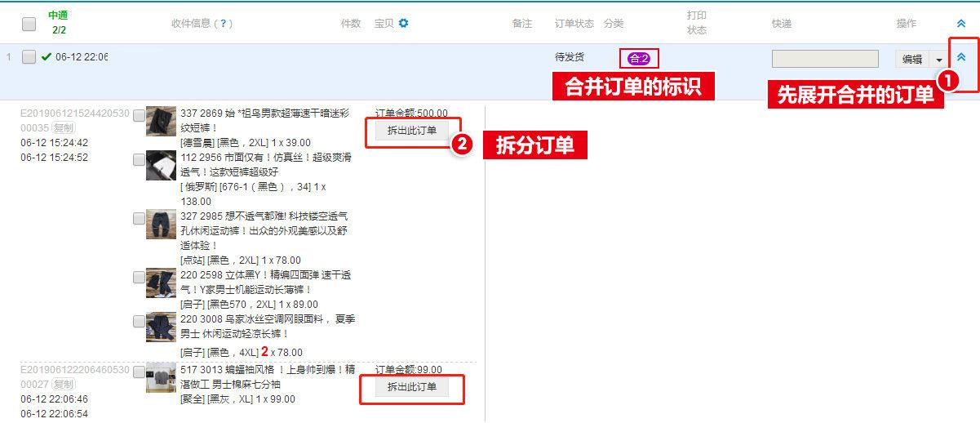Screen dimensions: 980x423
Task: Split out the order totaling 500.00
Action: pyautogui.click(x=412, y=131)
